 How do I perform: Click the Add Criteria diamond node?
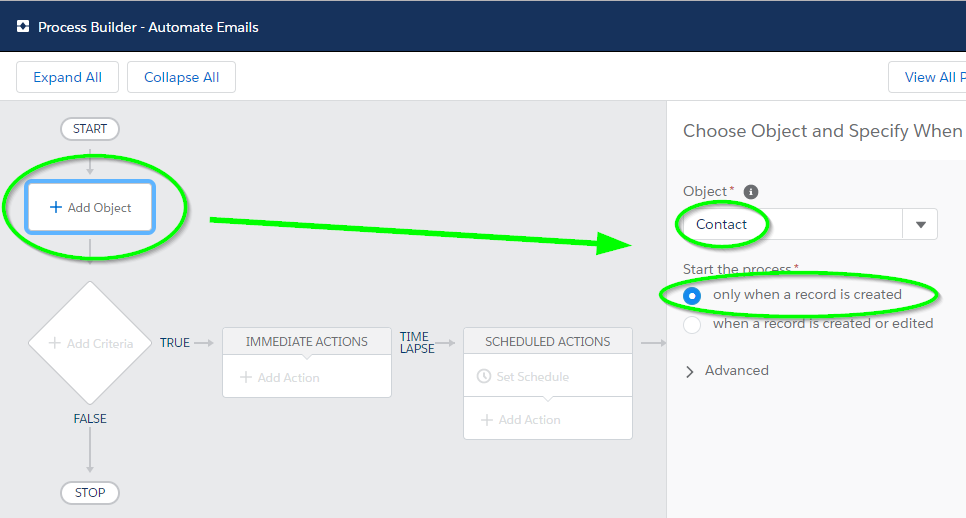point(90,343)
